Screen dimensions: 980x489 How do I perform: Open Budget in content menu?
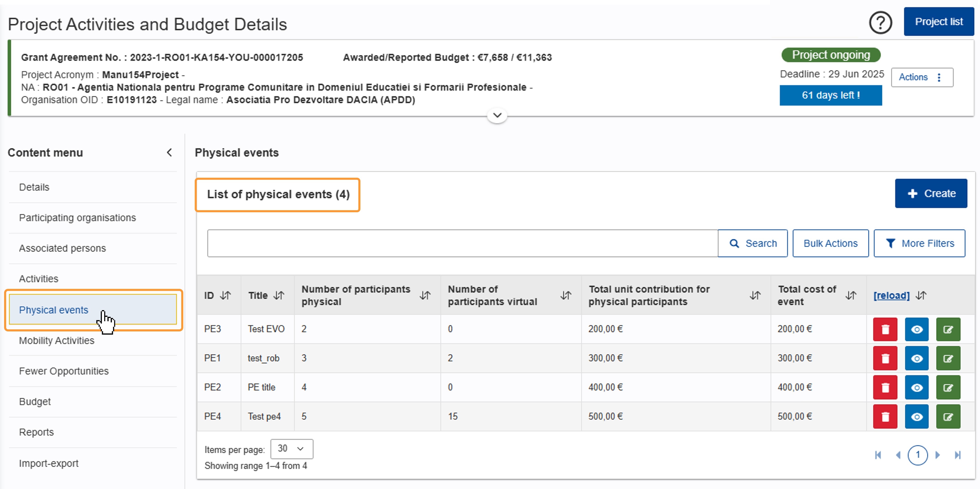coord(93,401)
